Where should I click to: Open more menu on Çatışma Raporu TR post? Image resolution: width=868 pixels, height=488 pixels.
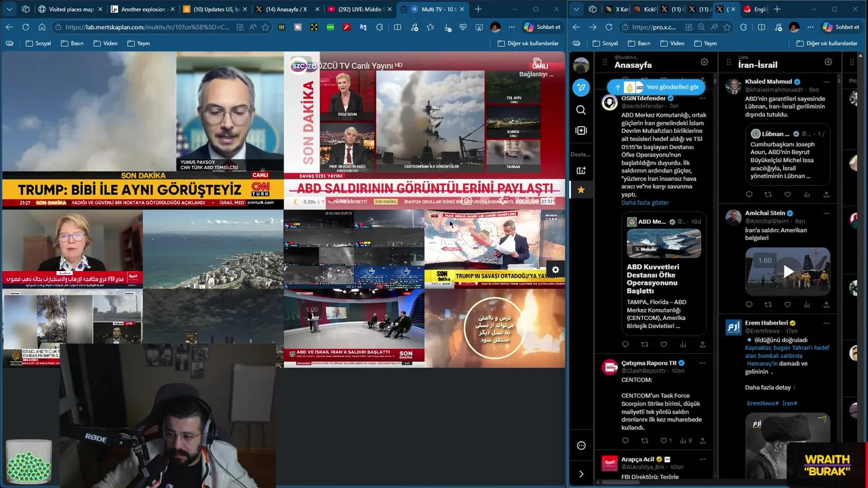(703, 363)
